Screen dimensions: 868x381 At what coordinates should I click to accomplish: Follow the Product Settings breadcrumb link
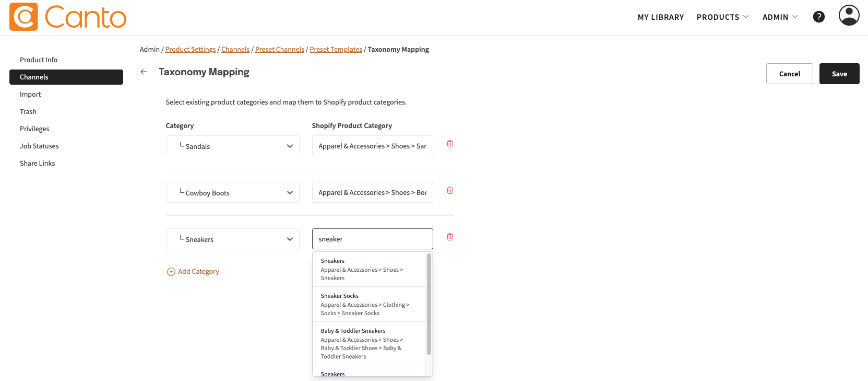click(191, 50)
